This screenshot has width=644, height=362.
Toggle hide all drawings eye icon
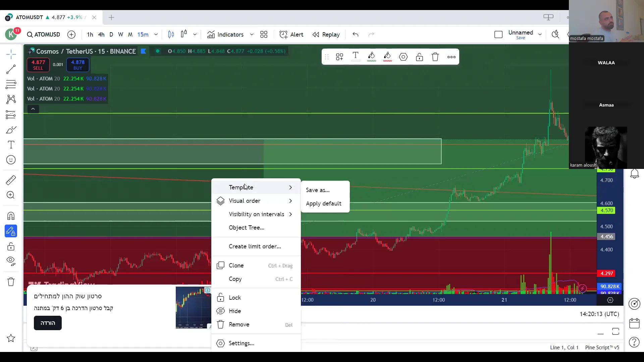click(x=11, y=261)
